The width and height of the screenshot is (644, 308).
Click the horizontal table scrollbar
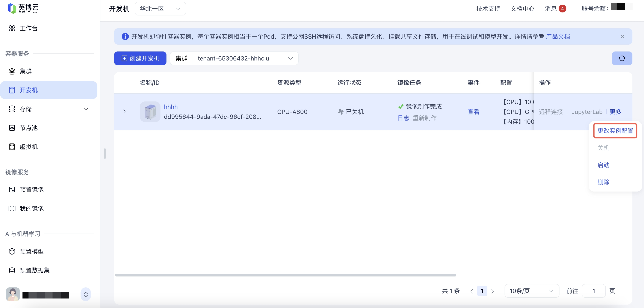coord(285,275)
